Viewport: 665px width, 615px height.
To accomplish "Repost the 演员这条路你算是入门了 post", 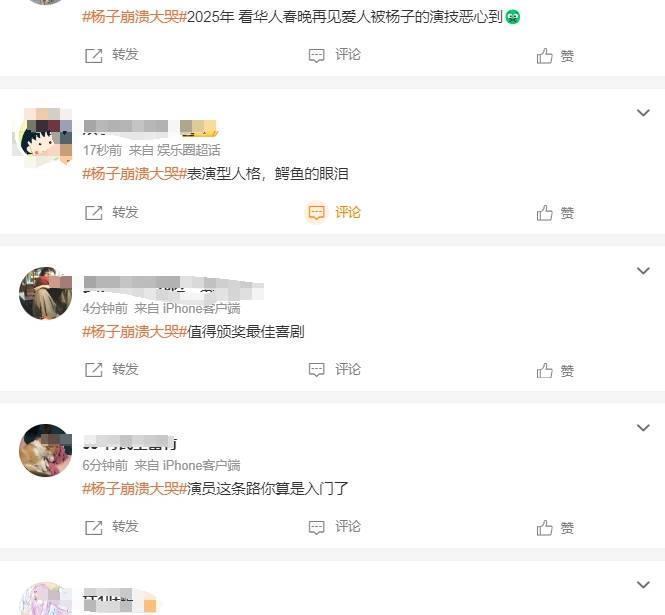I will pyautogui.click(x=94, y=528).
